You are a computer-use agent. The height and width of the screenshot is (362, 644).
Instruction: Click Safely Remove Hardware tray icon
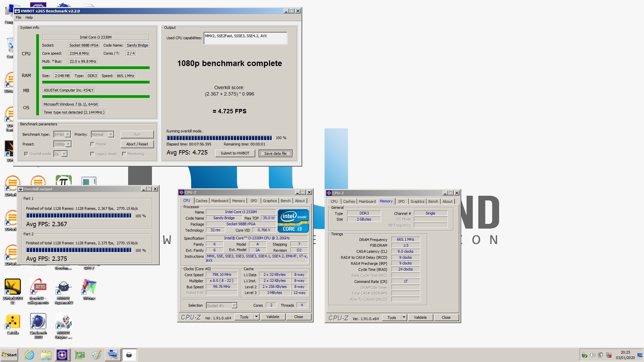tap(584, 355)
